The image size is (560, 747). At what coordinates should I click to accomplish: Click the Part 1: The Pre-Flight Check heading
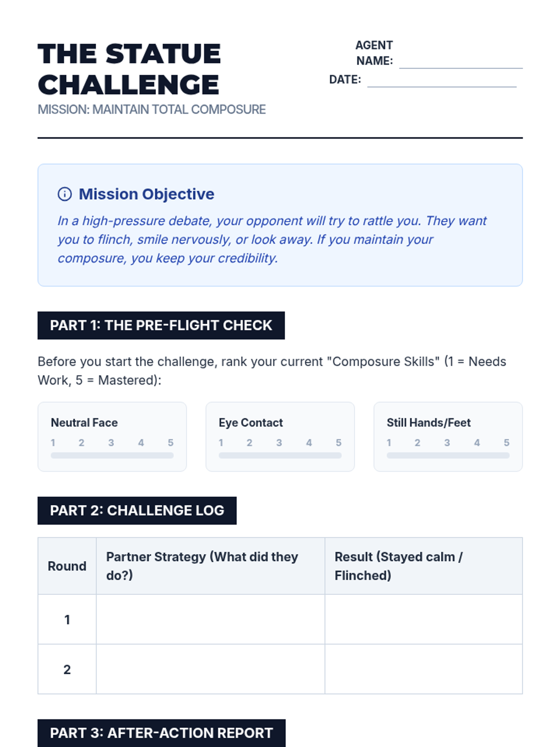coord(161,325)
